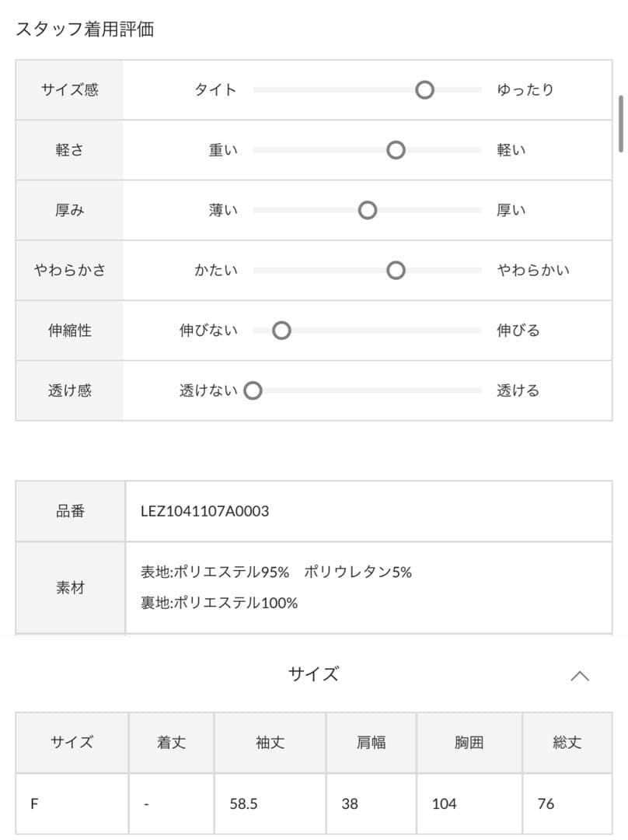Screen dimensions: 628x840
Task: Collapse the サイズ section chevron
Action: pyautogui.click(x=579, y=676)
